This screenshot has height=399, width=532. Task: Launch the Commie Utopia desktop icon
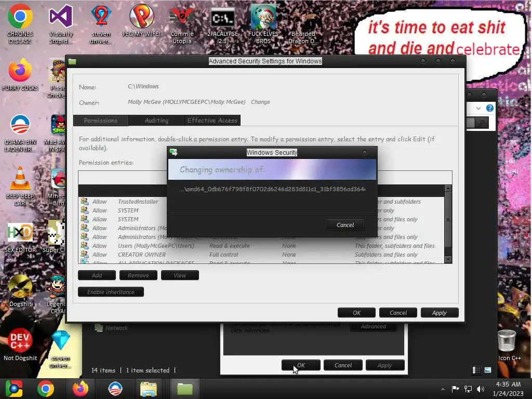(182, 24)
